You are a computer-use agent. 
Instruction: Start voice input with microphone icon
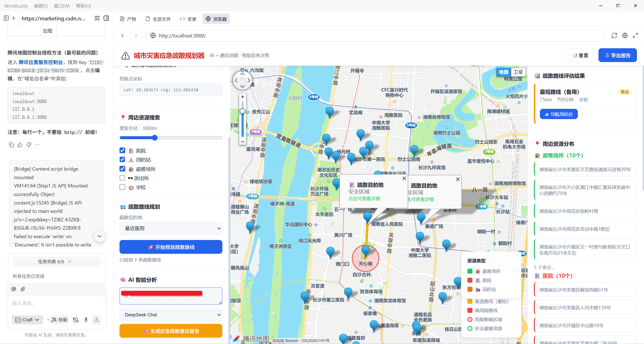86,320
